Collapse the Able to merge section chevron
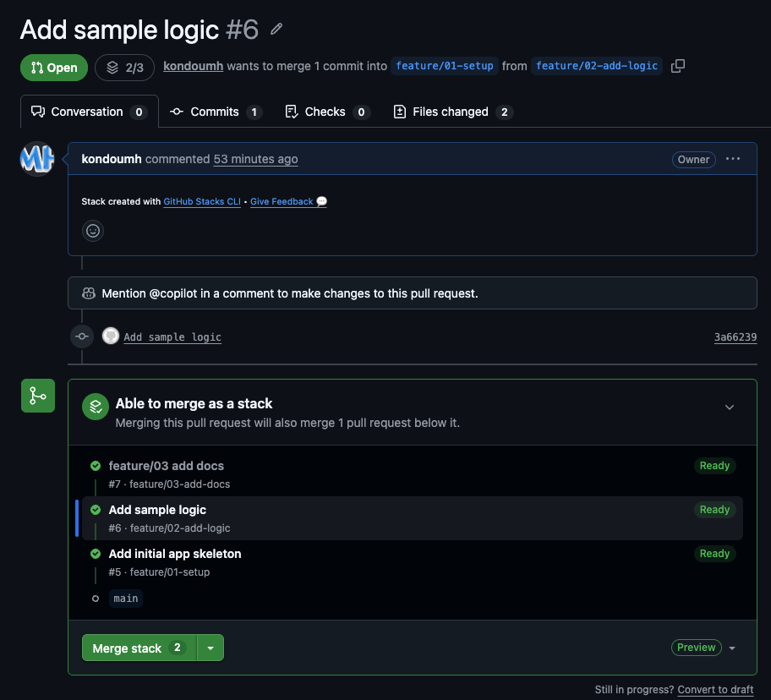This screenshot has height=700, width=771. [730, 407]
